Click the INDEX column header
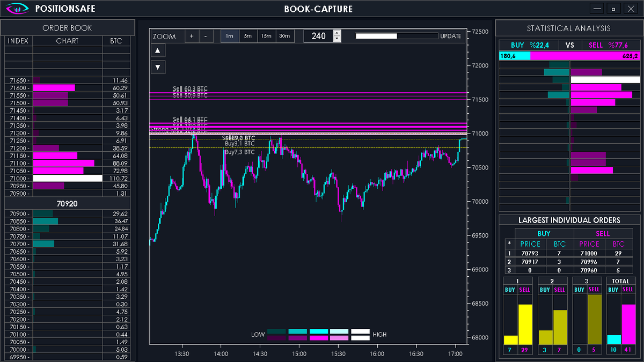 18,41
